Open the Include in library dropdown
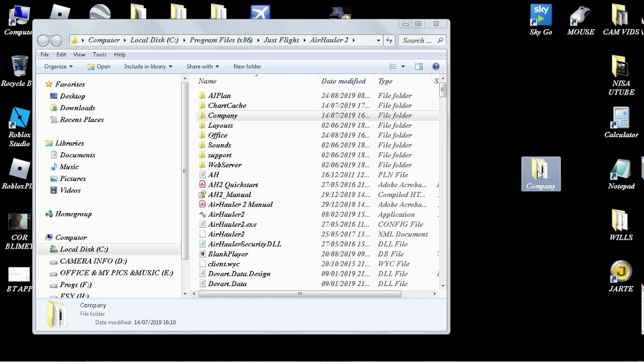The width and height of the screenshot is (644, 362). pyautogui.click(x=148, y=66)
